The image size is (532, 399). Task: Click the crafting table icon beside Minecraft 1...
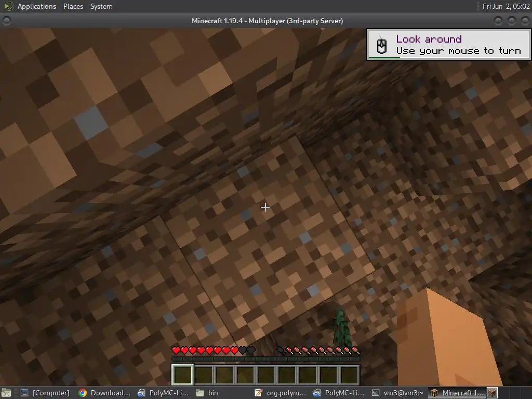tap(434, 393)
